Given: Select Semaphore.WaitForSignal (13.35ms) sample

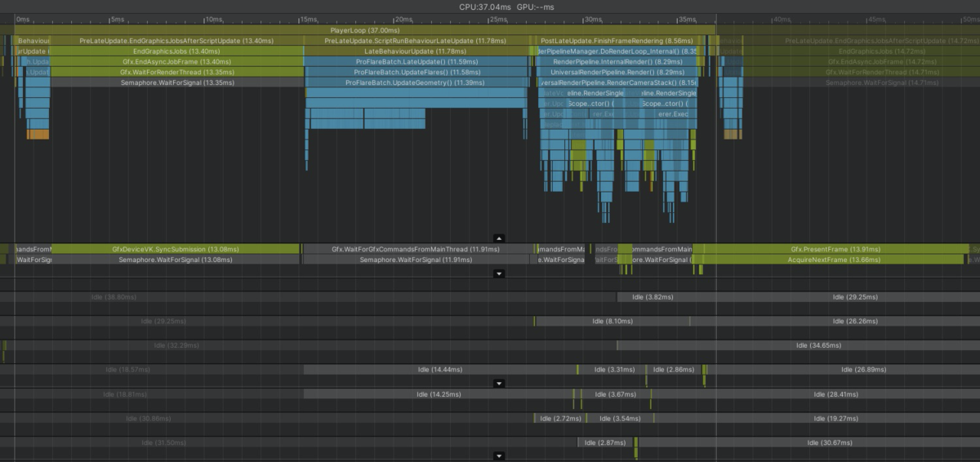Looking at the screenshot, I should pos(176,83).
